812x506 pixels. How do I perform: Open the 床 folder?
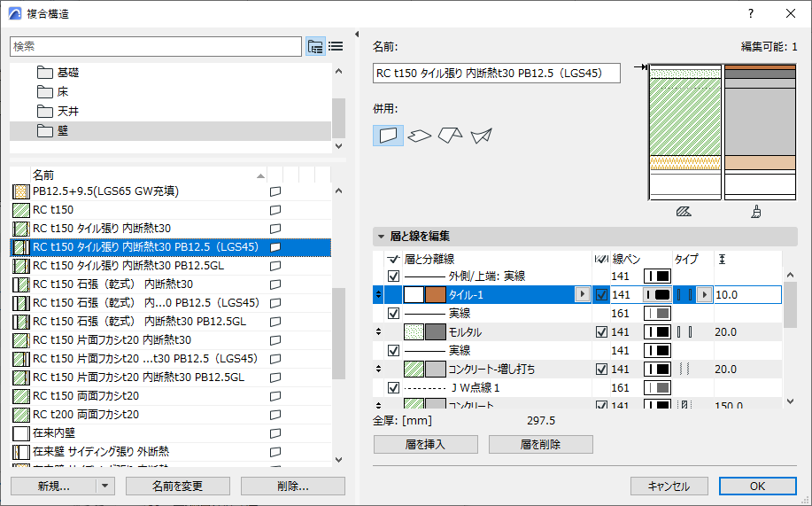171,92
